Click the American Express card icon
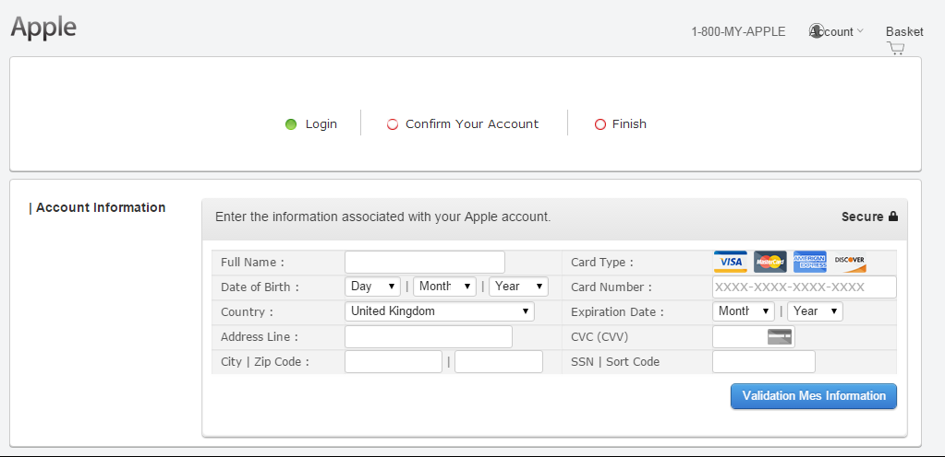The image size is (945, 457). pyautogui.click(x=809, y=262)
